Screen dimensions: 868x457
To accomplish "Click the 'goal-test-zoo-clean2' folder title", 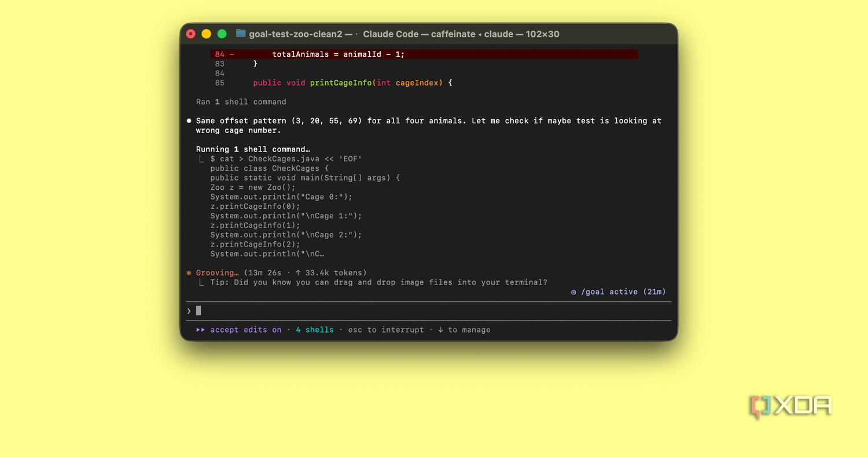I will pyautogui.click(x=296, y=34).
